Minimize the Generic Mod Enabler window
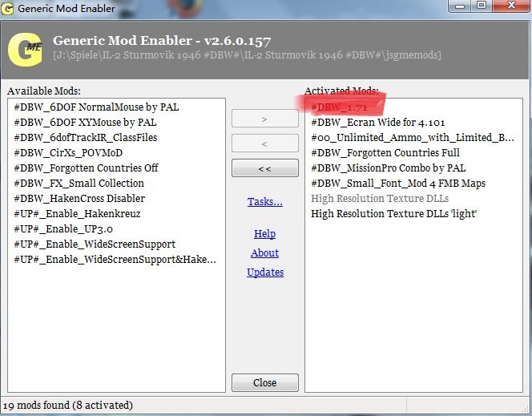Image resolution: width=532 pixels, height=416 pixels. point(461,6)
